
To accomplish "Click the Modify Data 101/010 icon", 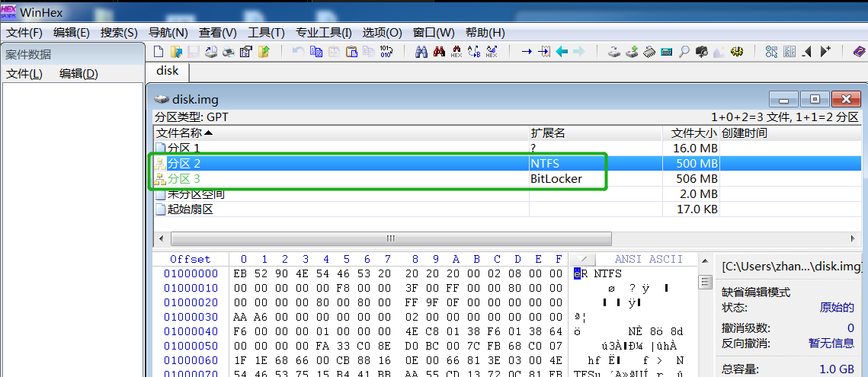I will click(386, 52).
